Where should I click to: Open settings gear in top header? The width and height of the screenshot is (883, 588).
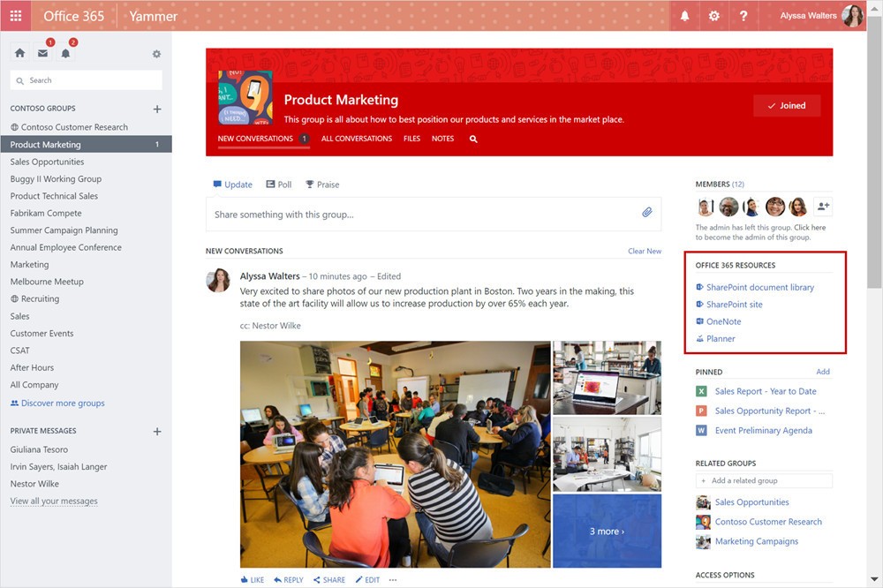pos(714,16)
